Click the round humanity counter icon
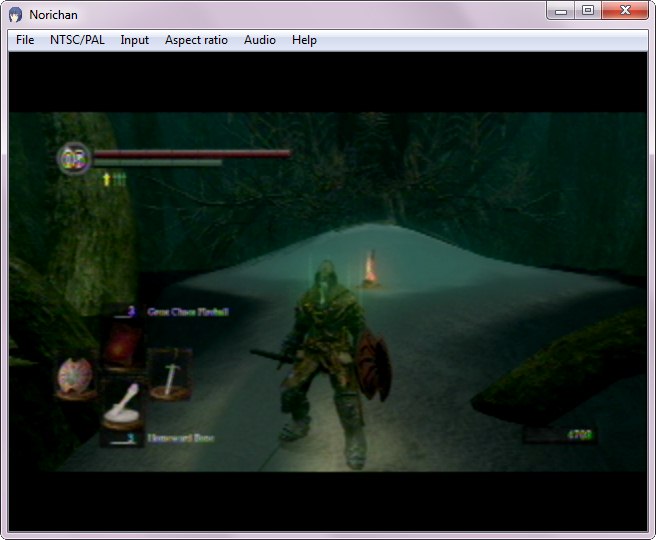This screenshot has width=656, height=540. click(73, 157)
